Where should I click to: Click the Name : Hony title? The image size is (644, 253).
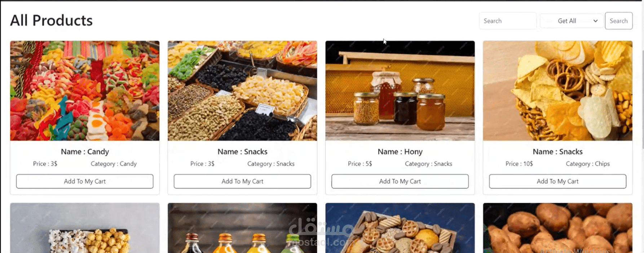point(400,152)
